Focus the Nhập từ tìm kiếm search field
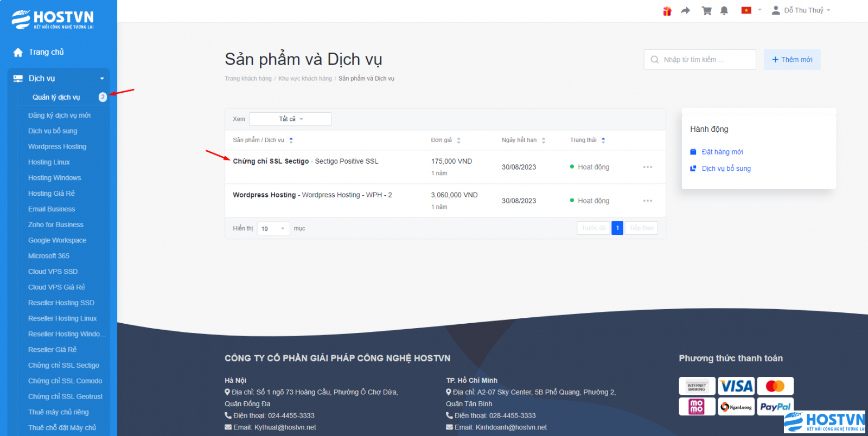This screenshot has width=868, height=436. [x=700, y=60]
